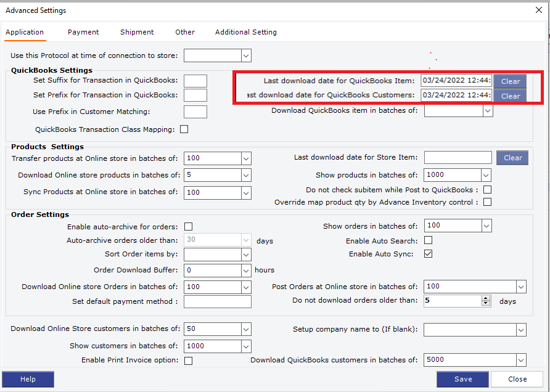Tick the Enable Auto Search checkbox
The width and height of the screenshot is (550, 392).
pyautogui.click(x=429, y=240)
